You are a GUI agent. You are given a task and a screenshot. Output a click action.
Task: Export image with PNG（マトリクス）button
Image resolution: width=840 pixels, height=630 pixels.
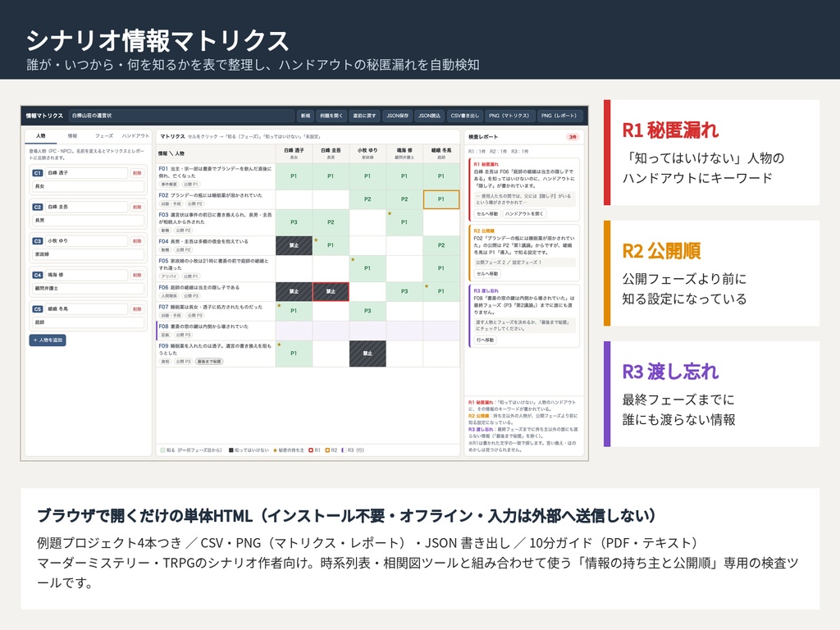point(509,116)
